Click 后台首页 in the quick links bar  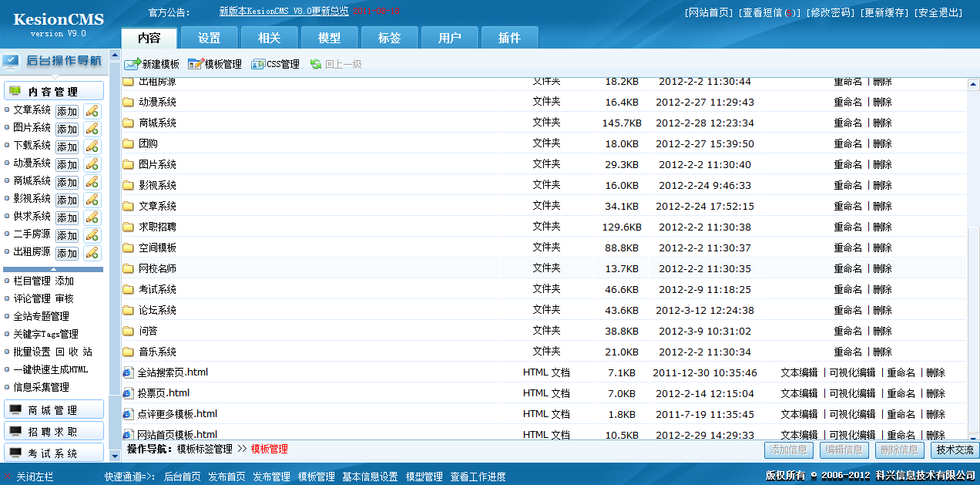click(183, 477)
